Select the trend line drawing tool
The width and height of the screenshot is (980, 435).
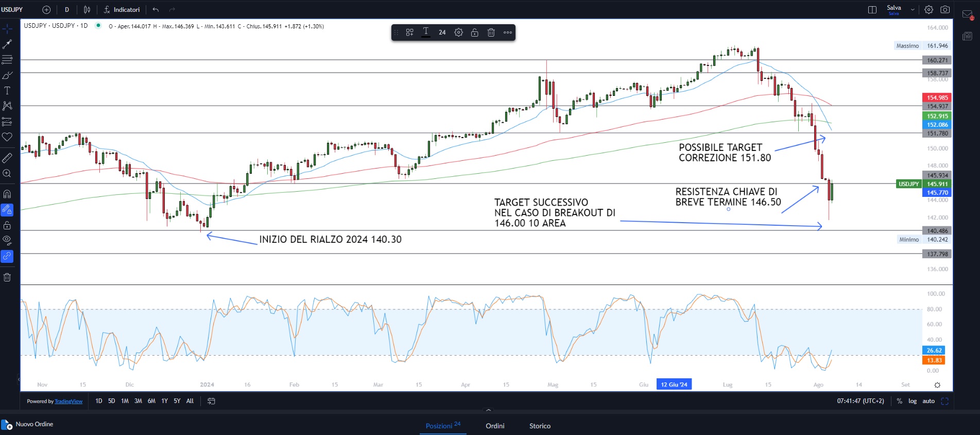7,44
